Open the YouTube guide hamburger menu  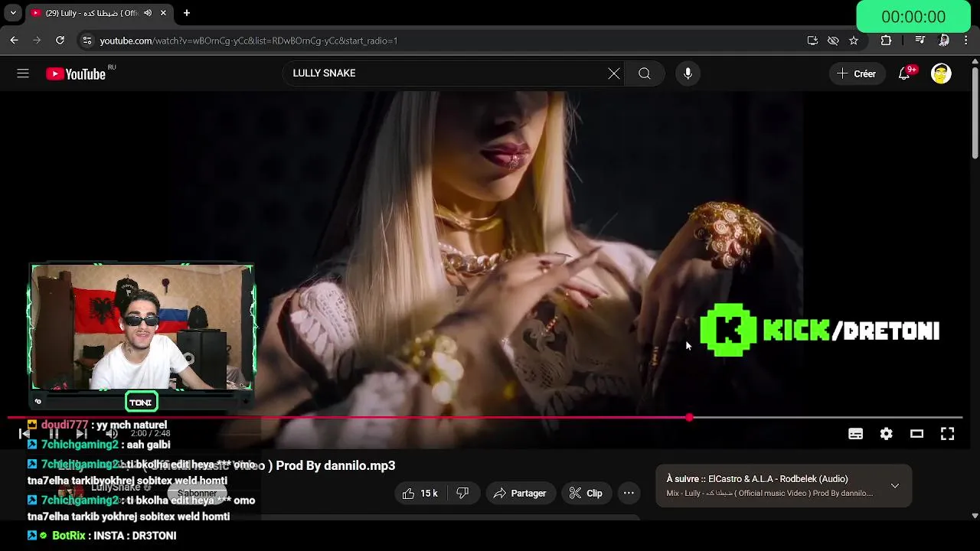pos(23,73)
